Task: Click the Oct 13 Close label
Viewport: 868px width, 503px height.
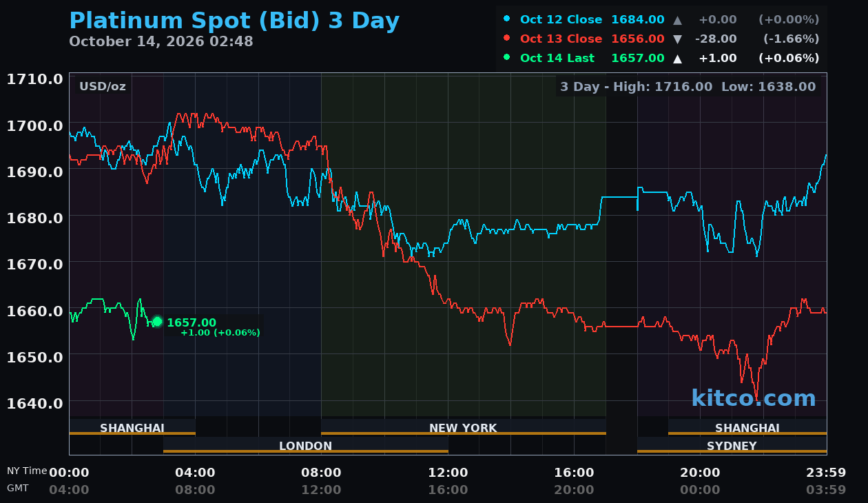Action: tap(561, 39)
